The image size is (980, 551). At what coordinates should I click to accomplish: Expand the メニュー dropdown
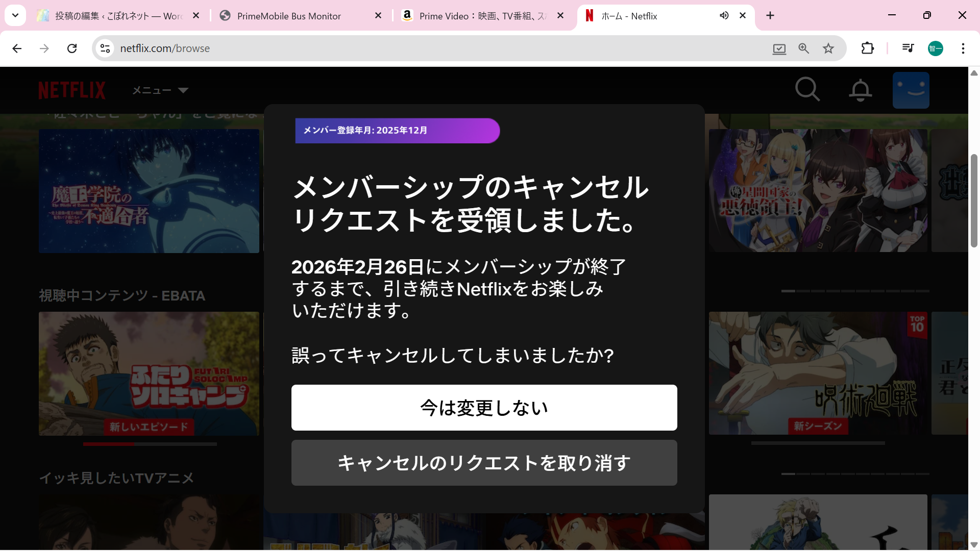pyautogui.click(x=160, y=90)
